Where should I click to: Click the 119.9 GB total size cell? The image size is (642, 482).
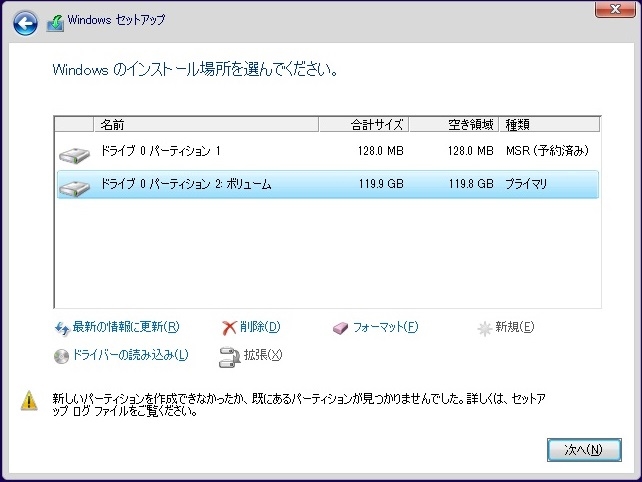381,184
